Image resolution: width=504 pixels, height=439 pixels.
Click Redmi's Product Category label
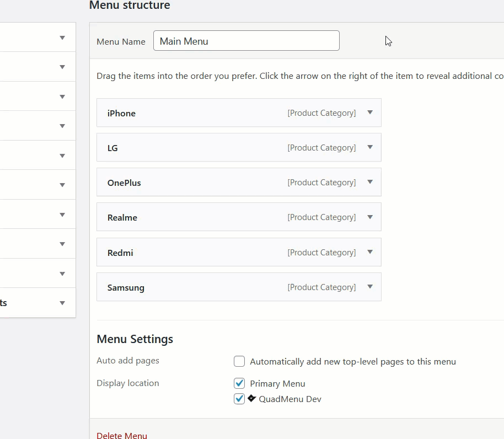(x=321, y=253)
